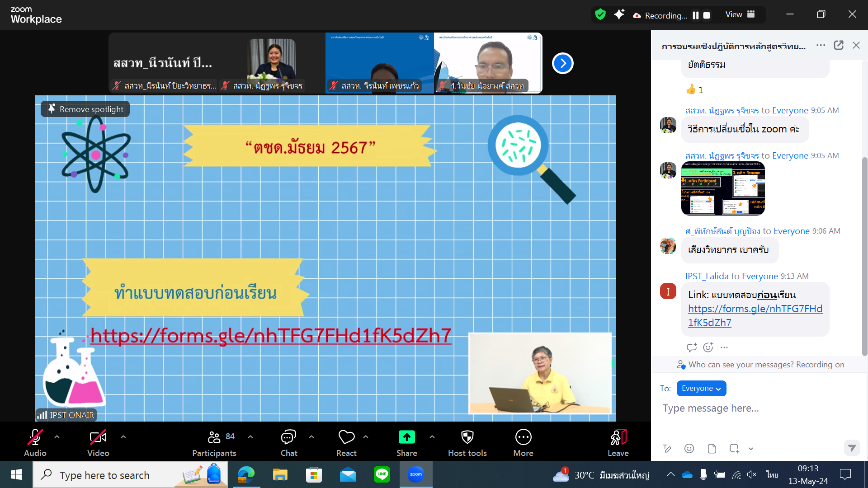Open the React heart menu
Image resolution: width=868 pixels, height=488 pixels.
pos(346,443)
